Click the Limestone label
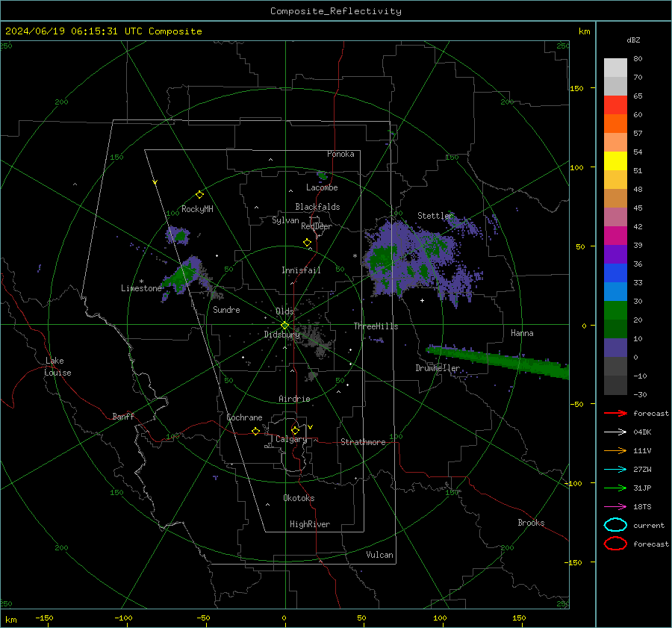This screenshot has height=628, width=672. pos(141,288)
